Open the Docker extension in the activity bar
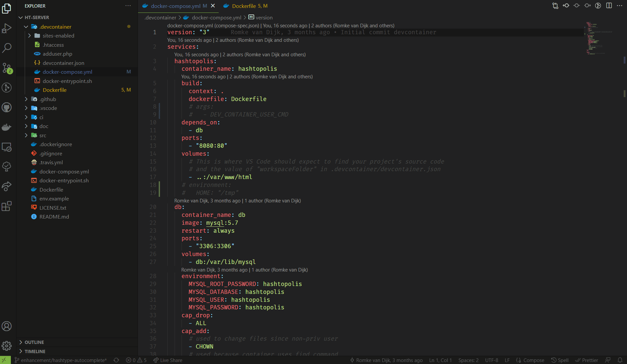The height and width of the screenshot is (364, 627). tap(7, 127)
